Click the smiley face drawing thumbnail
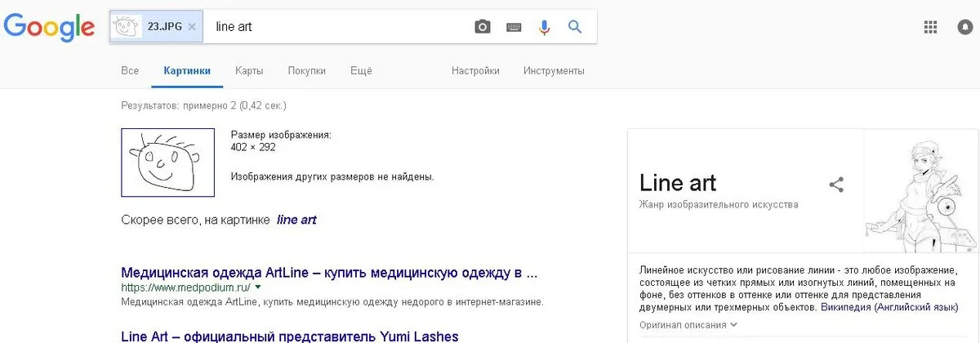Image resolution: width=980 pixels, height=343 pixels. click(167, 163)
